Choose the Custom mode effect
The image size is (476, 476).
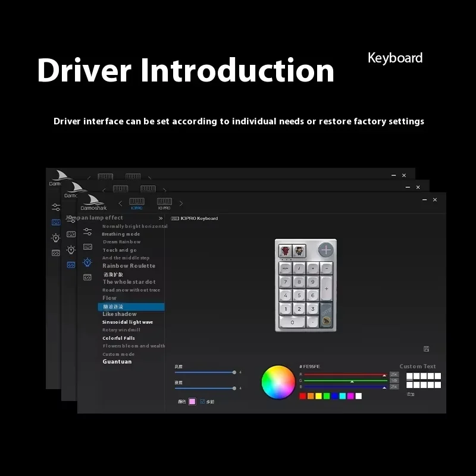(x=118, y=354)
